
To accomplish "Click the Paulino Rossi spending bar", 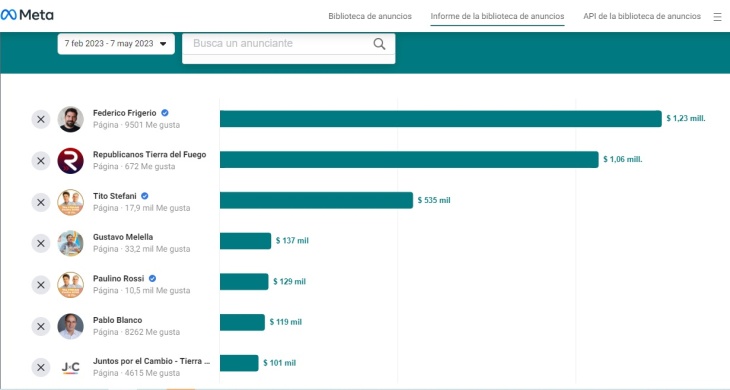I will 244,282.
